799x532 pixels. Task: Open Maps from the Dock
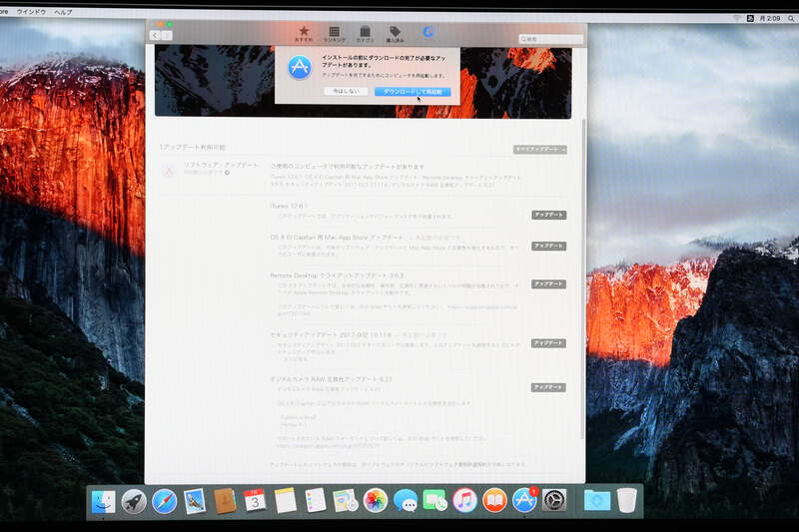tap(346, 501)
